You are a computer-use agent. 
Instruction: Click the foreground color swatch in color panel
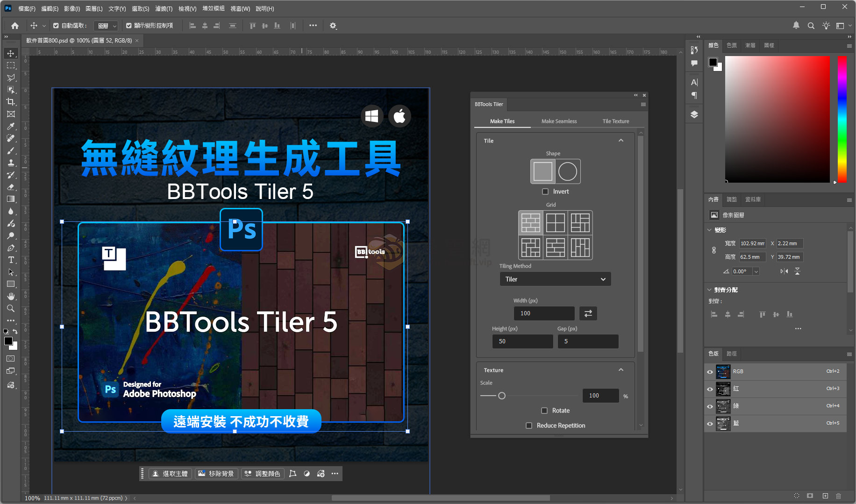[x=713, y=62]
